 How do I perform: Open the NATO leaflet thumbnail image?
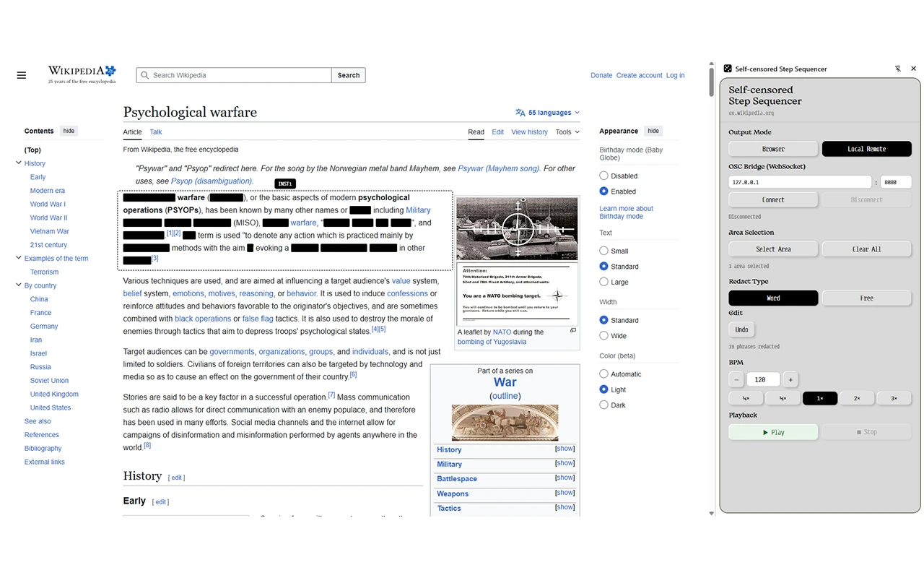(518, 261)
